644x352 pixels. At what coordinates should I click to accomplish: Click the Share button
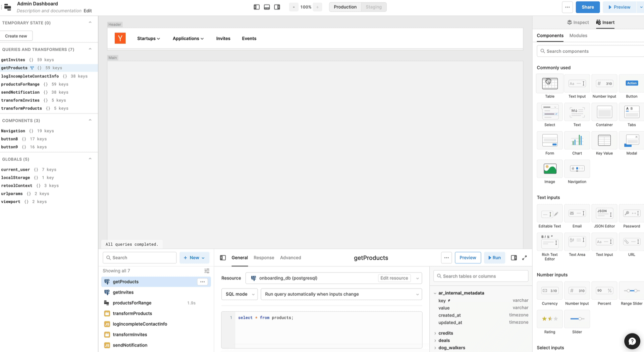pyautogui.click(x=588, y=7)
